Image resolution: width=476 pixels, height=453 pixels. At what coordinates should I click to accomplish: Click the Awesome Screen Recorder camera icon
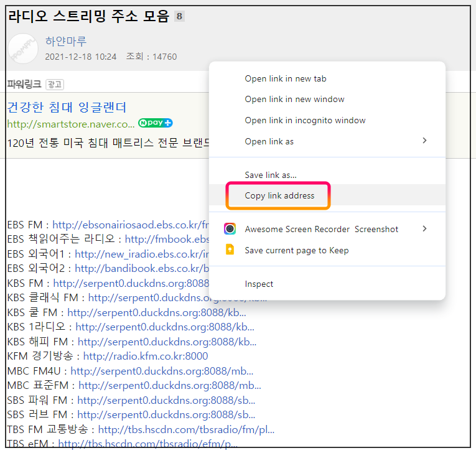230,228
